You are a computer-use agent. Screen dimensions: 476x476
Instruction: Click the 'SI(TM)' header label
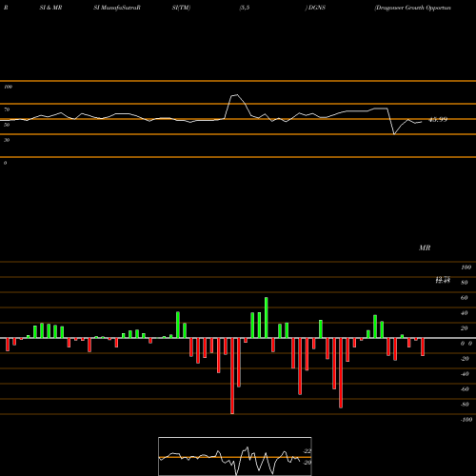181,8
